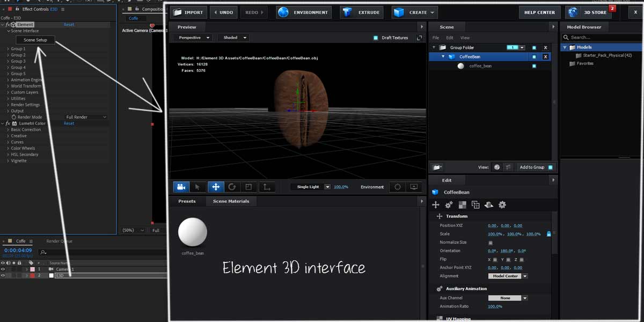Click the 100.0% light intensity value
The width and height of the screenshot is (644, 322).
click(x=341, y=186)
